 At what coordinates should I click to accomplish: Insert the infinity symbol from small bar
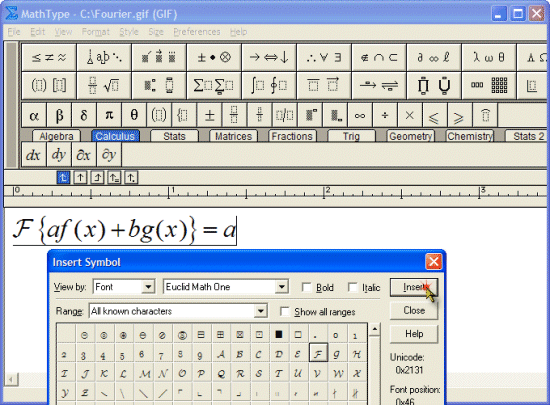360,115
